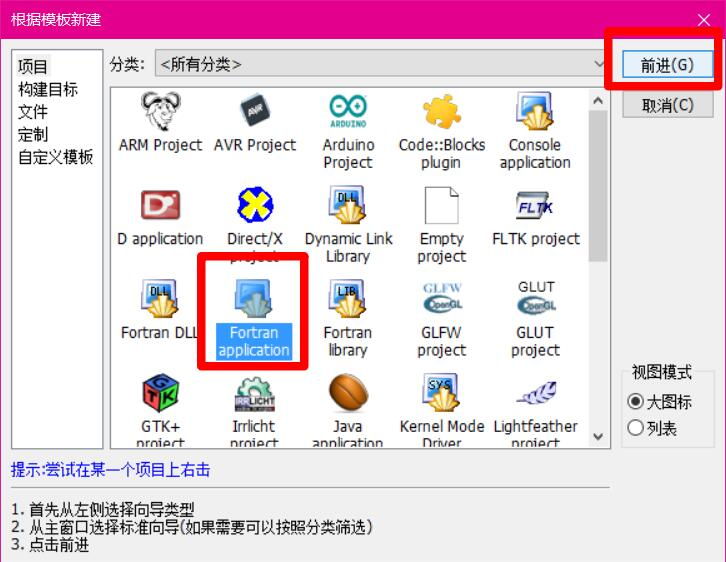The width and height of the screenshot is (726, 562).
Task: Select the Arduino Project icon
Action: (x=348, y=111)
